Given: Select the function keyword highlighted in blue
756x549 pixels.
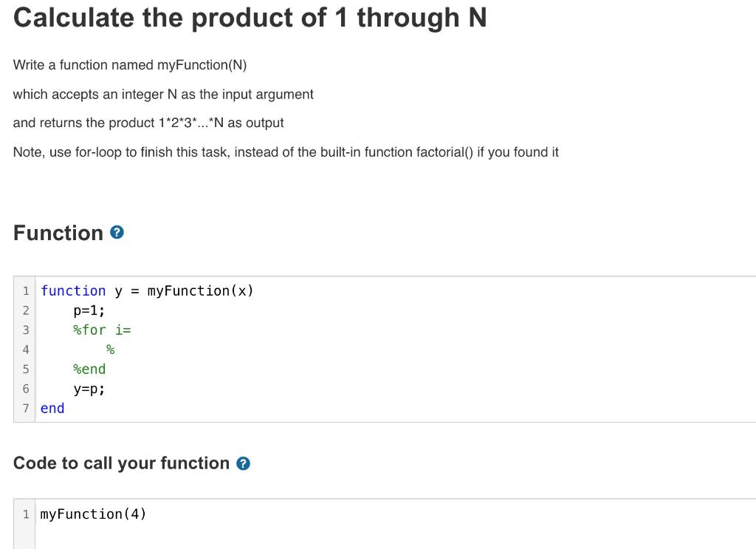Looking at the screenshot, I should pyautogui.click(x=73, y=290).
